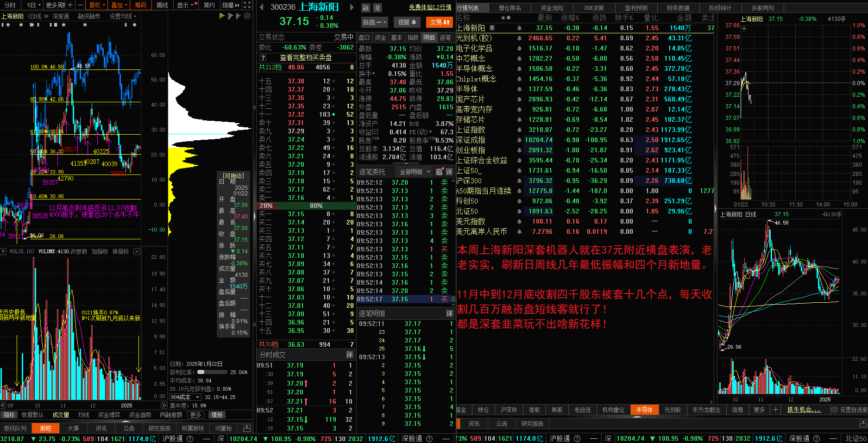The width and height of the screenshot is (868, 443).
Task: Toggle 指标 indicator bar button
Action: click(9, 415)
